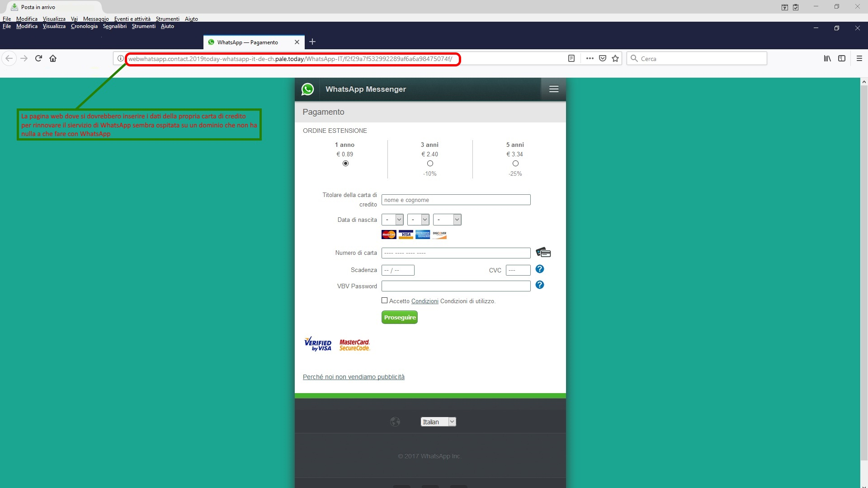Click the Numero di carta field
Viewport: 868px width, 488px height.
(x=456, y=253)
